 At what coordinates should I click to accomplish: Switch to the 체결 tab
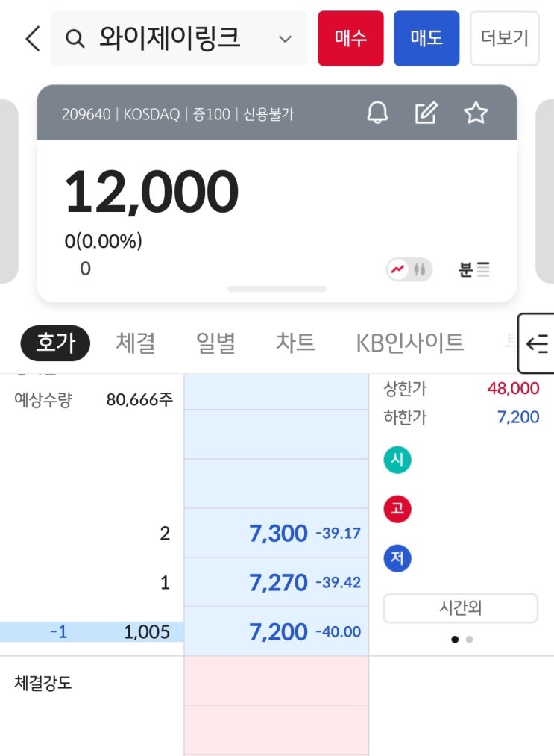tap(136, 343)
